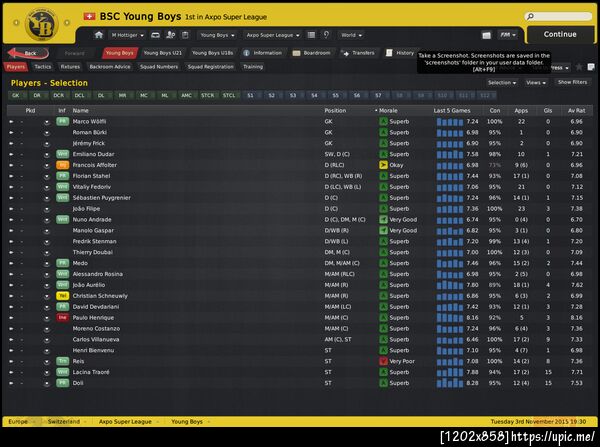Click the left arrow beside the club badge
Viewport: 600px width, 447px height.
(x=16, y=23)
